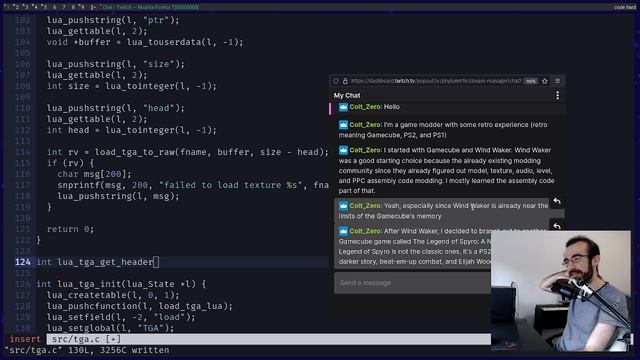Click line 104 void *buffer declaration
Screen dimensions: 640x360
145,42
